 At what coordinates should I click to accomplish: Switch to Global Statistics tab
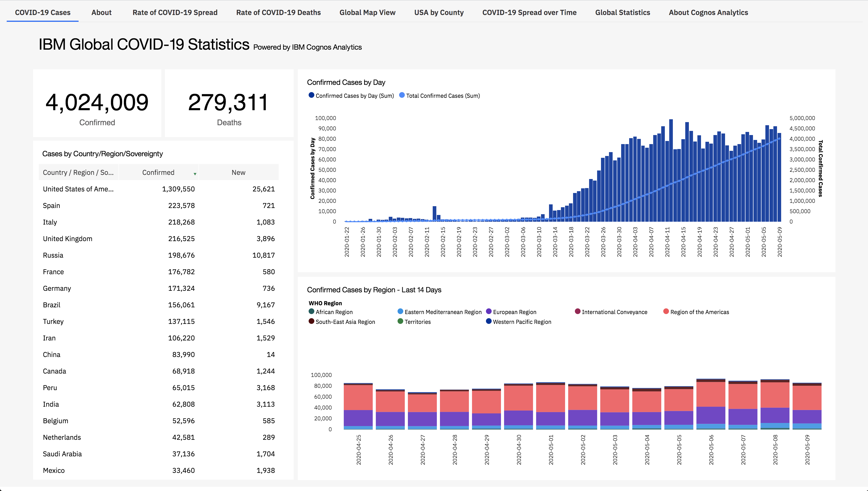[x=622, y=12]
